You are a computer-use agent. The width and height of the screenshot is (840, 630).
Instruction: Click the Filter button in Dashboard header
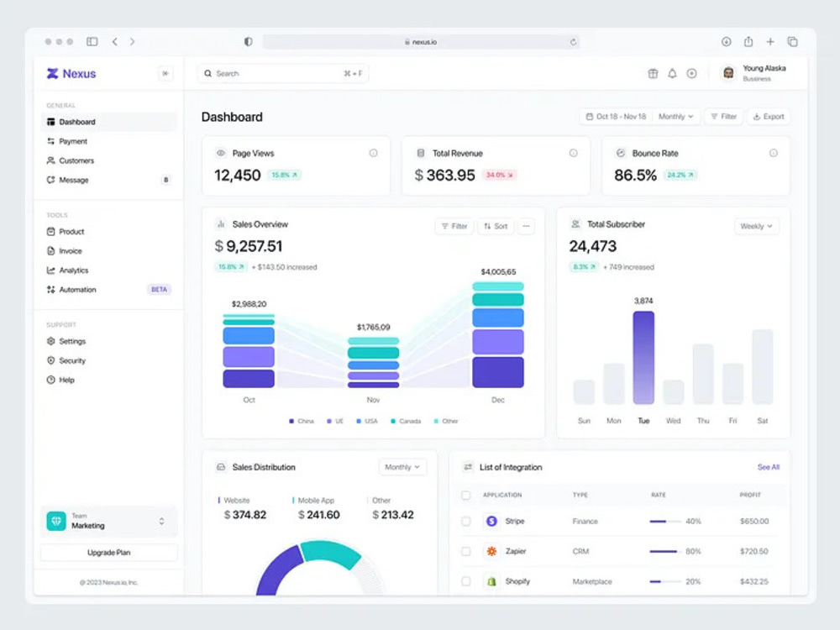[x=723, y=116]
